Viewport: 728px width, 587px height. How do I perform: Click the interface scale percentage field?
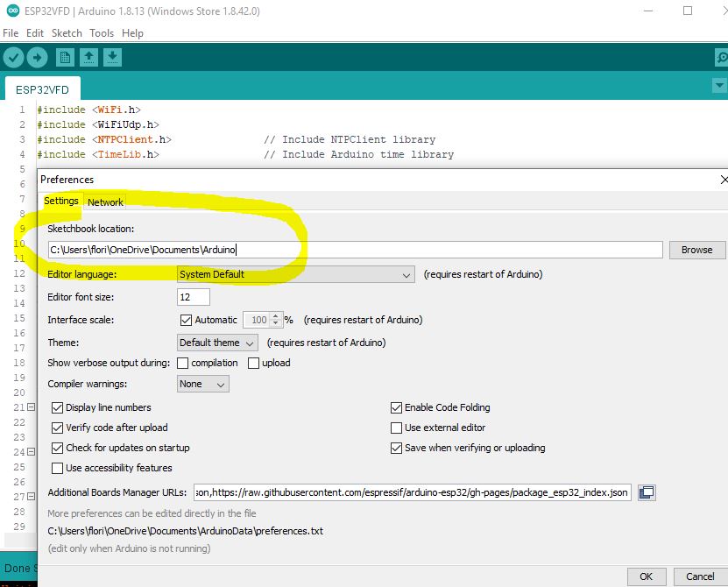[x=257, y=320]
